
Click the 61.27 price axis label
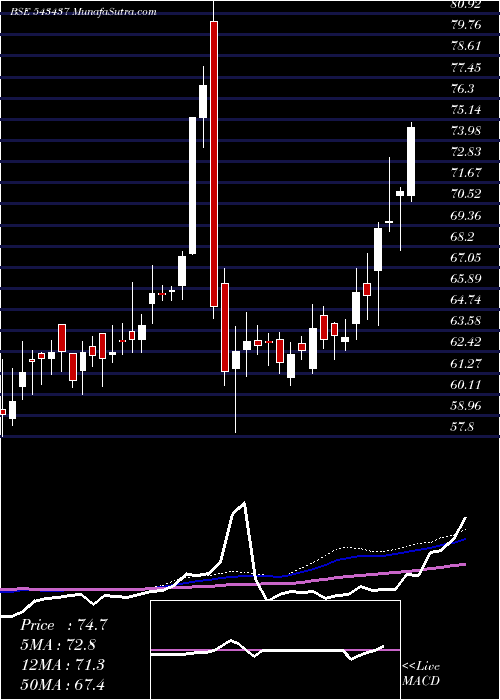(468, 363)
